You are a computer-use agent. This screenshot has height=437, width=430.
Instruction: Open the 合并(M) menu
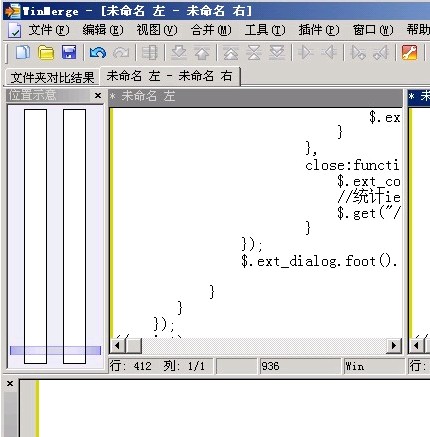[211, 30]
